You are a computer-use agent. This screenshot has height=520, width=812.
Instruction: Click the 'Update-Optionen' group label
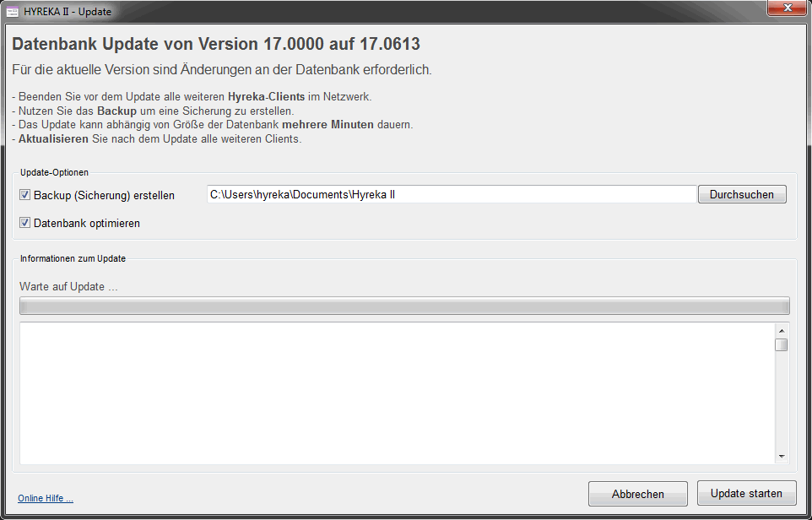click(54, 172)
